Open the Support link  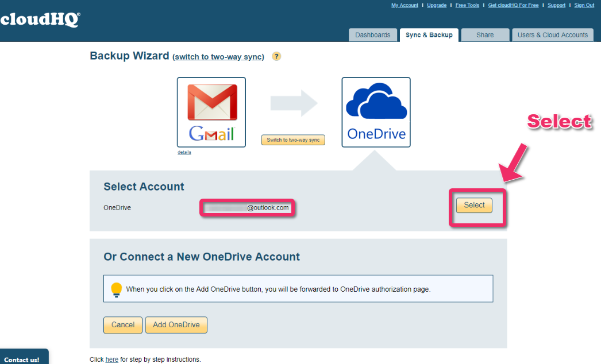click(x=556, y=5)
